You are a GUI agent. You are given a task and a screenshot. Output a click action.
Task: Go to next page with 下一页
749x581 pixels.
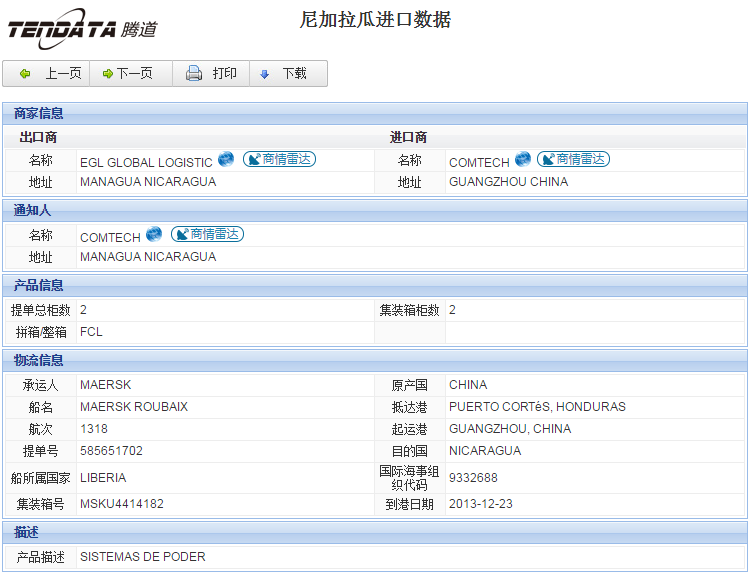(x=128, y=74)
